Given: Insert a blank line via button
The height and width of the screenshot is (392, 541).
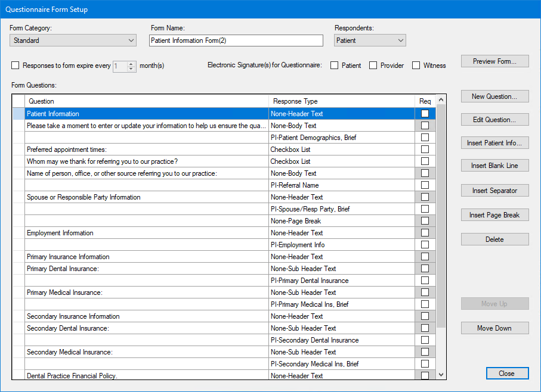Looking at the screenshot, I should [x=494, y=166].
